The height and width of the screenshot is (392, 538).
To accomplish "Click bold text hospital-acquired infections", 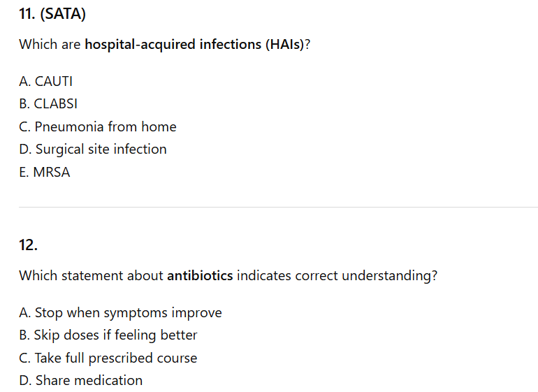I will [x=173, y=44].
